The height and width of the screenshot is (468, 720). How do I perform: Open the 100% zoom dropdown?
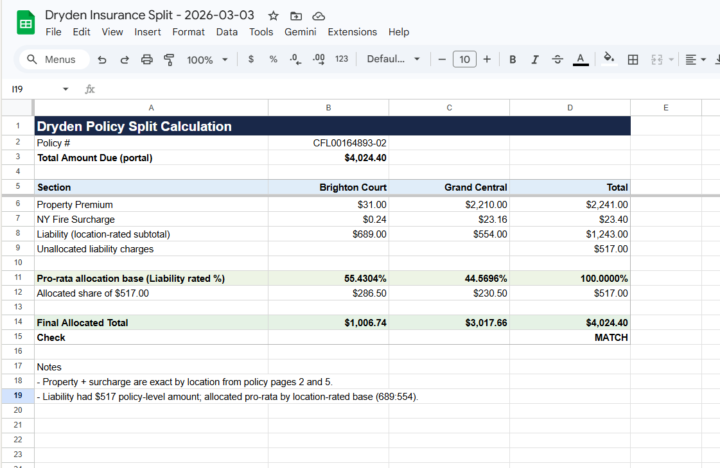tap(207, 60)
